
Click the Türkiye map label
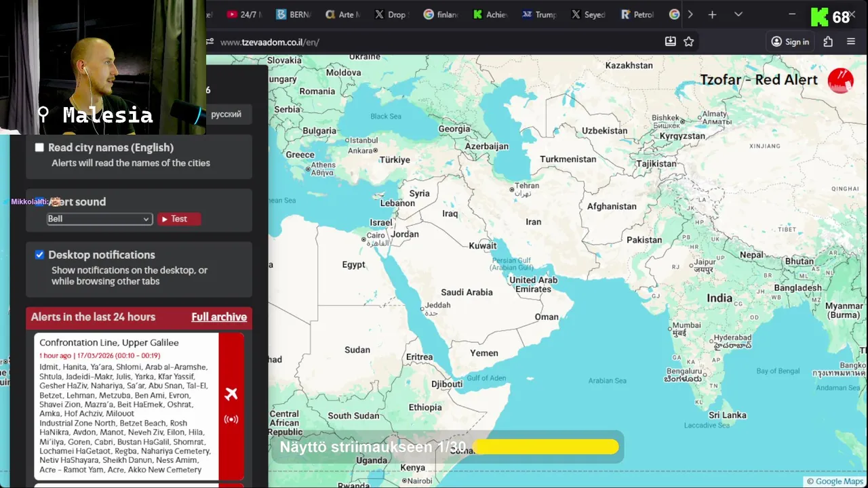[395, 160]
